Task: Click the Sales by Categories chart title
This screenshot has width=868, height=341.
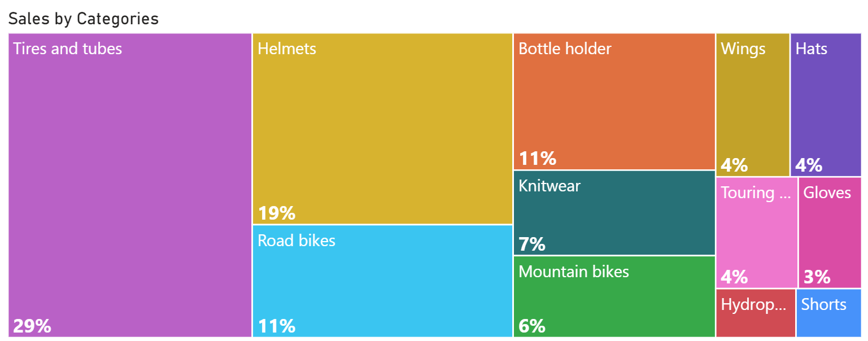Action: (84, 19)
